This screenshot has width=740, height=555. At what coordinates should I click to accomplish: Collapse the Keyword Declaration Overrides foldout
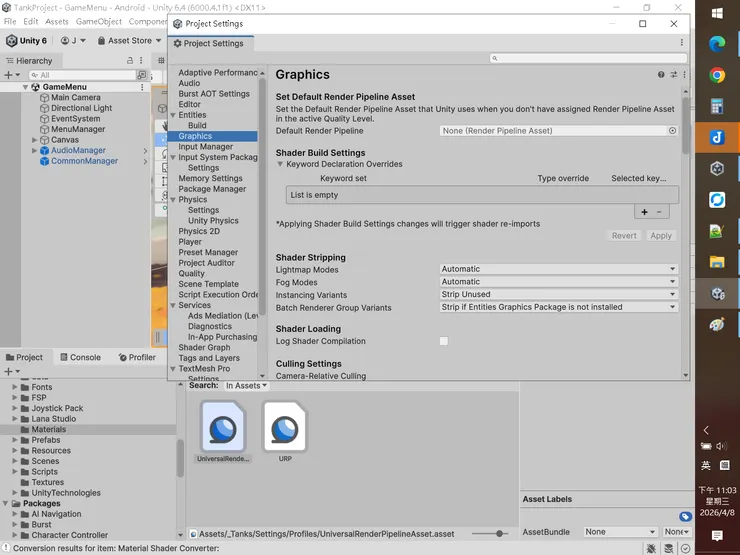pos(281,164)
